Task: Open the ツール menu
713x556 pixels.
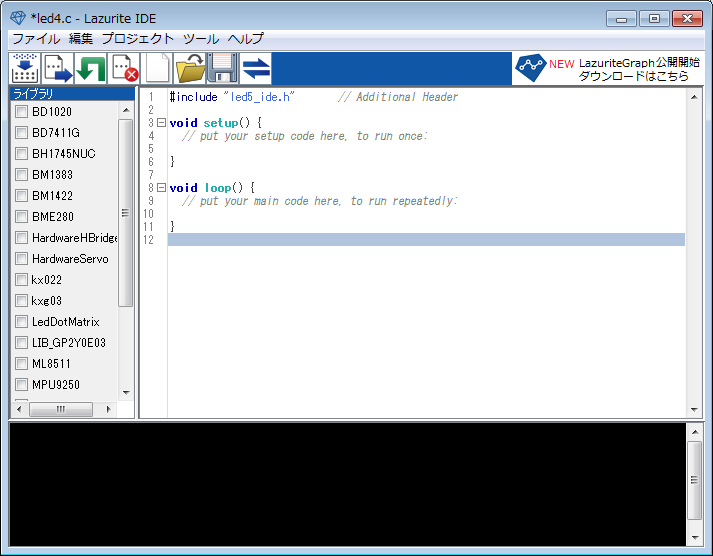Action: 201,39
